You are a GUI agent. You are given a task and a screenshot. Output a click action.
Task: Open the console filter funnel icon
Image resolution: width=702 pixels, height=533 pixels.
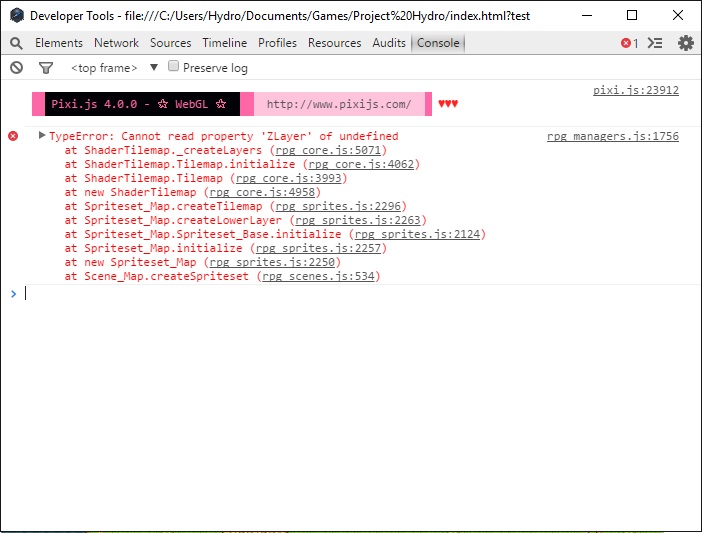(46, 68)
